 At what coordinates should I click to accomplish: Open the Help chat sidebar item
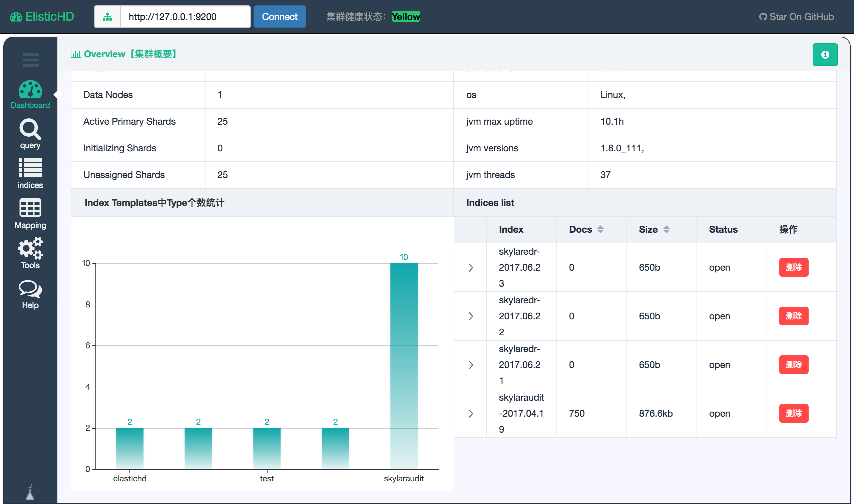30,294
